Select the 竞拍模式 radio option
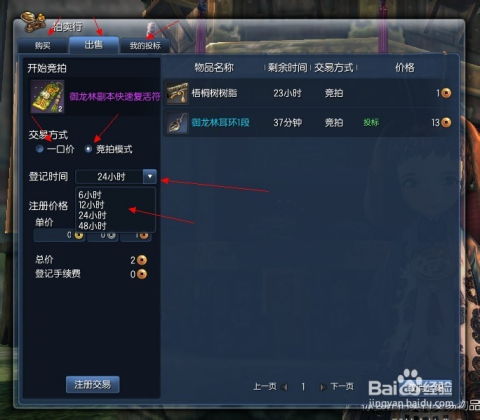This screenshot has width=480, height=420. click(88, 149)
